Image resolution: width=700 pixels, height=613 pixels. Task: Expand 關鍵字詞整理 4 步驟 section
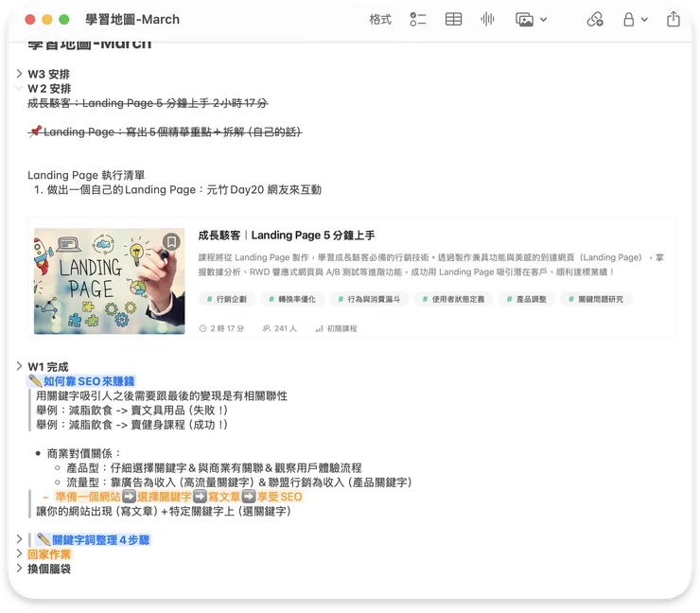[x=19, y=539]
